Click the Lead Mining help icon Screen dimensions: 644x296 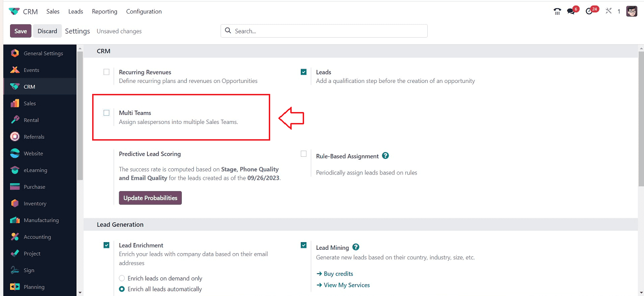[x=356, y=247]
